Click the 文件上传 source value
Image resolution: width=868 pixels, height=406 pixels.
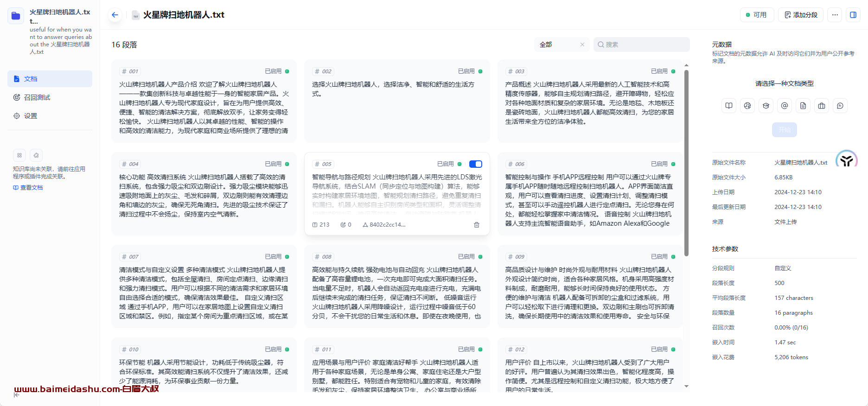(x=785, y=222)
